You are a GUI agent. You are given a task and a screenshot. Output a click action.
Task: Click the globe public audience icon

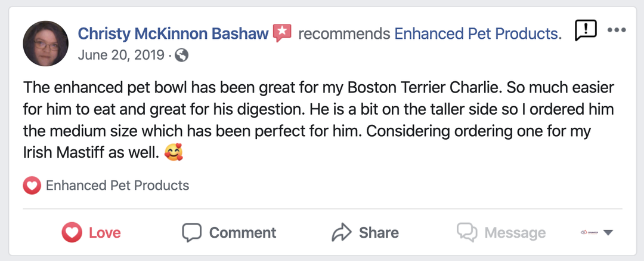click(x=182, y=56)
